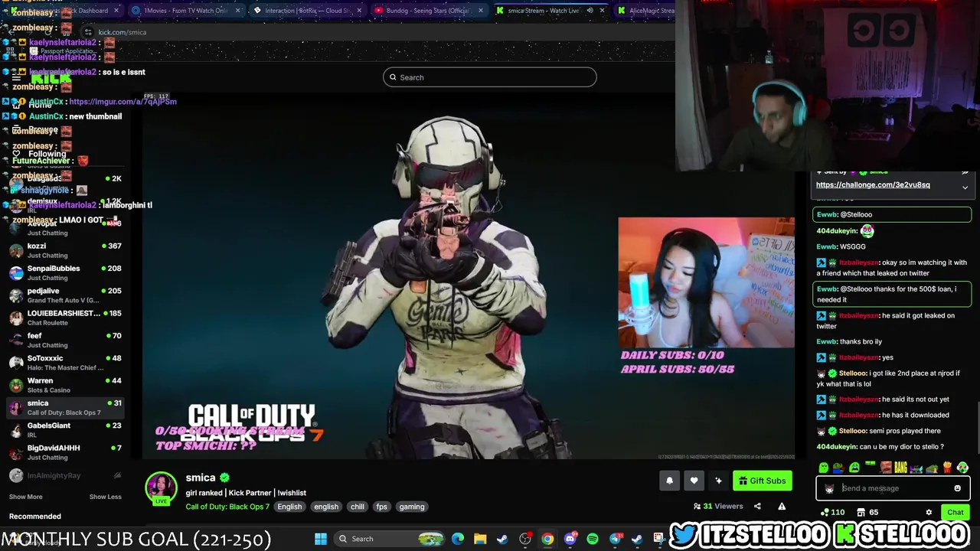Click the sparkle icon beside Gift Subs
Screen dimensions: 980x551
[718, 481]
